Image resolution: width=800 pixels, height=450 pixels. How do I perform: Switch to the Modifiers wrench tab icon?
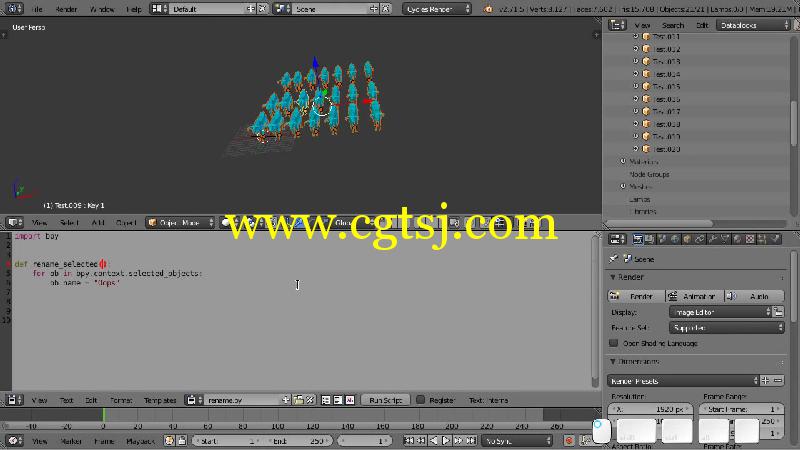click(x=712, y=239)
